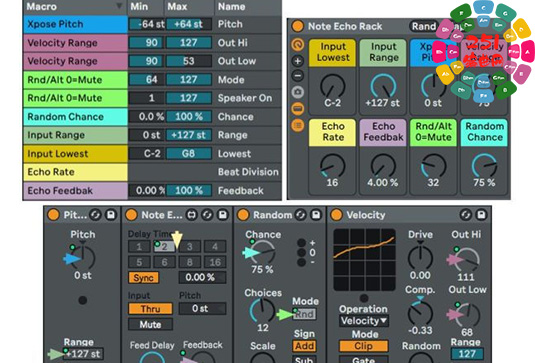Toggle the Random device activator

click(243, 215)
